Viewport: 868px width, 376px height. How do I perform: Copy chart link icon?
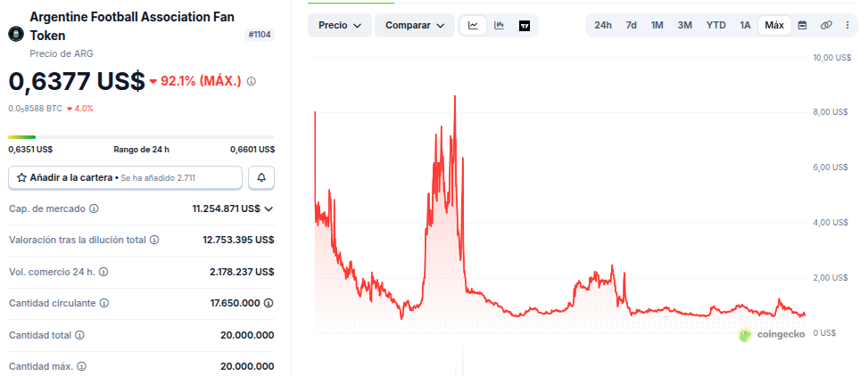tap(826, 26)
